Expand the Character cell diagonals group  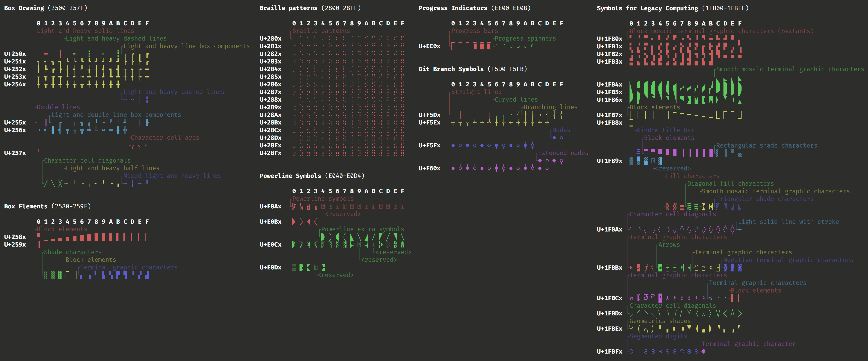[87, 160]
